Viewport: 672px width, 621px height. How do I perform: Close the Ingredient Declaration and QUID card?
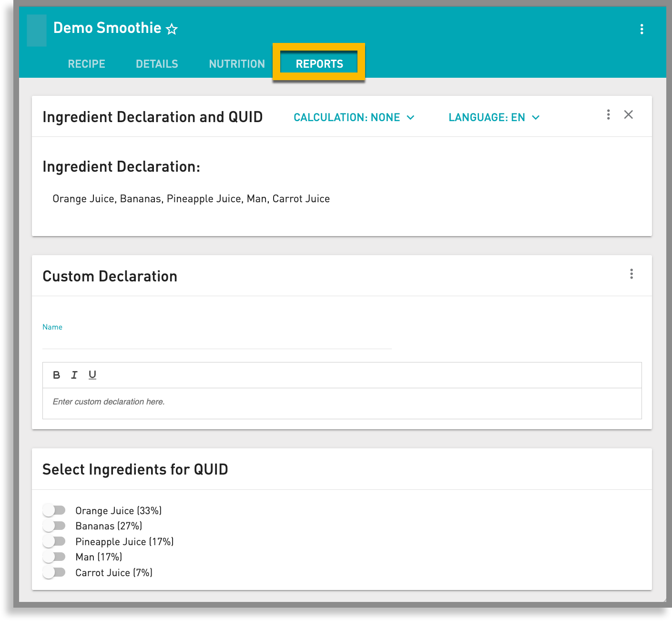pyautogui.click(x=629, y=115)
